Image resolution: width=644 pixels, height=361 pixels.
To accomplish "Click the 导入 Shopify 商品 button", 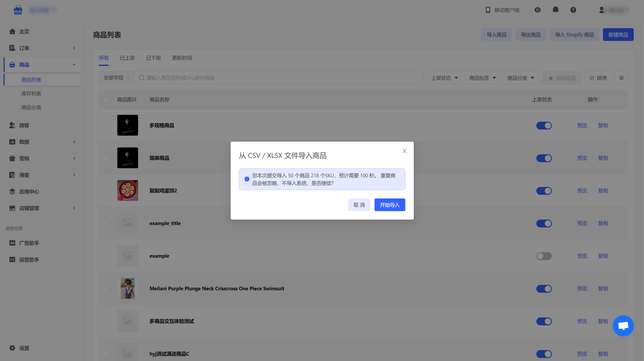I will click(x=574, y=35).
